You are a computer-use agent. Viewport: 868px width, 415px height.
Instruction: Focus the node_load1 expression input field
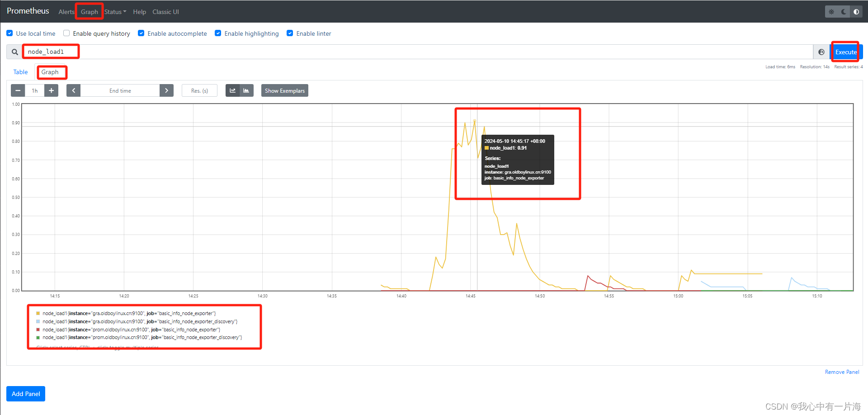418,52
